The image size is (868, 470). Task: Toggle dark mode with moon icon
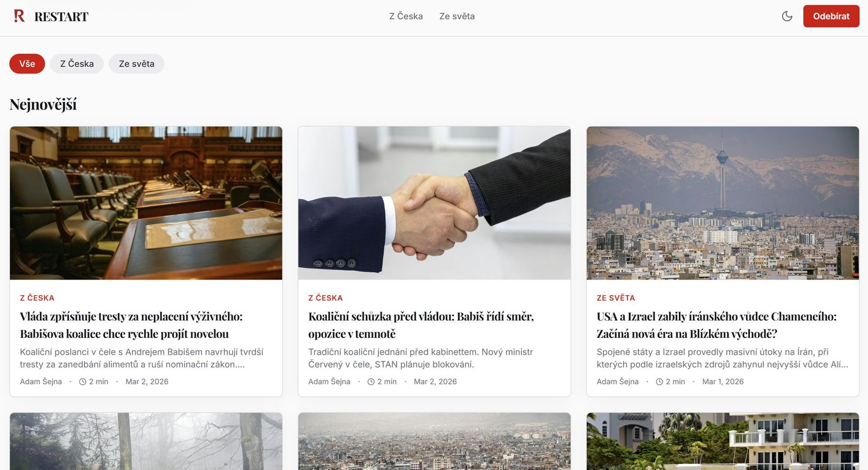coord(787,16)
